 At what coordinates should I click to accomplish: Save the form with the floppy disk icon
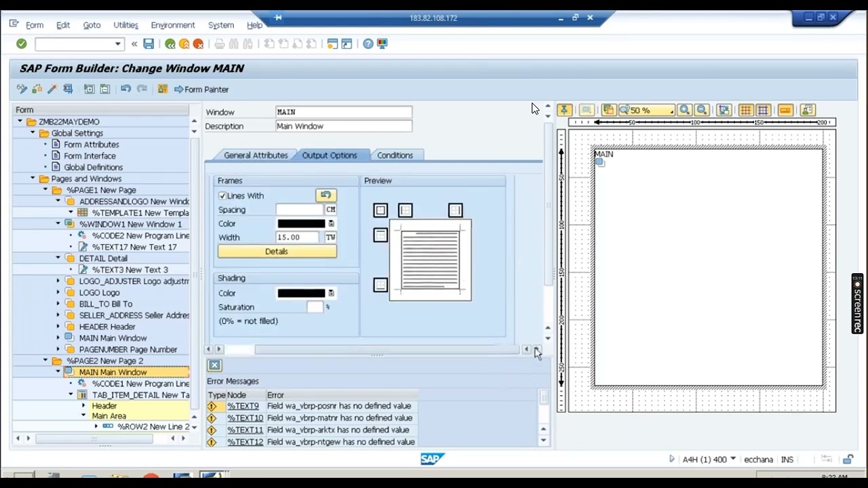(149, 44)
